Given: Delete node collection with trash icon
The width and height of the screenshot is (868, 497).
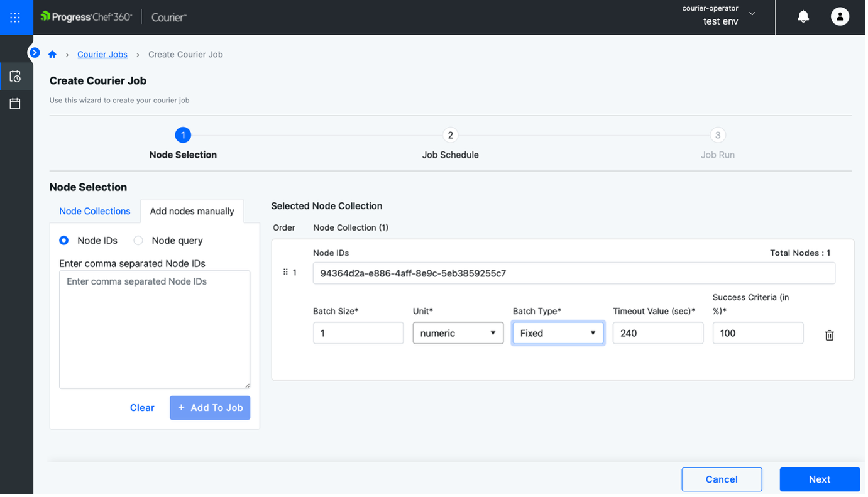Looking at the screenshot, I should point(829,336).
